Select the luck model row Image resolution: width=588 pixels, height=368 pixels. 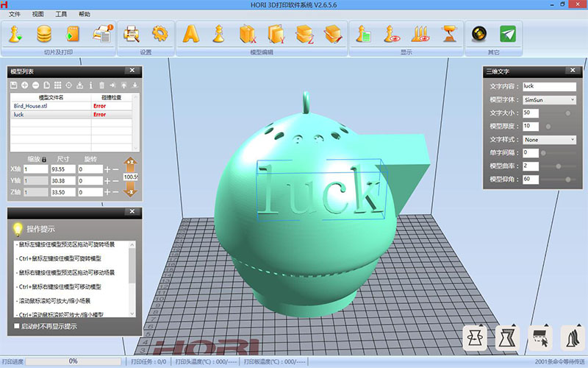[71, 115]
